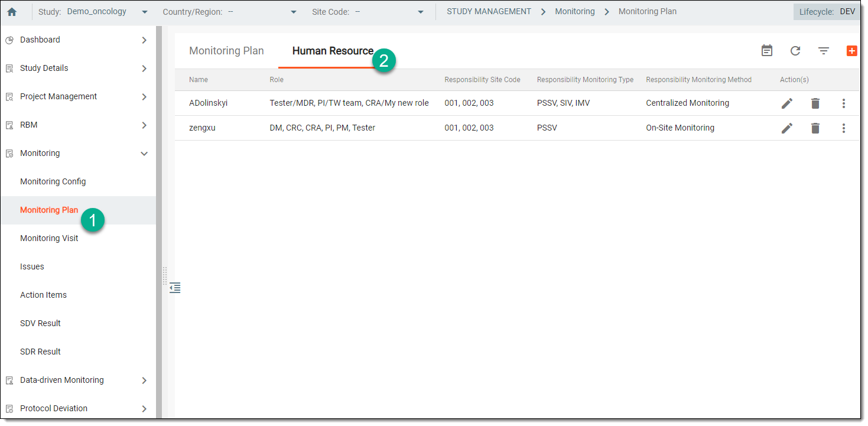Click the Lifecycle DEV indicator
The width and height of the screenshot is (868, 426).
pyautogui.click(x=827, y=12)
